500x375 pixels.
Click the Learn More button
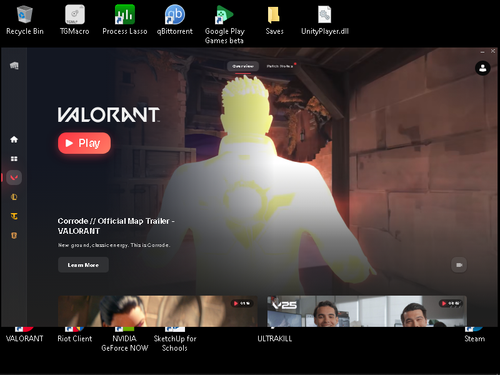pyautogui.click(x=83, y=265)
